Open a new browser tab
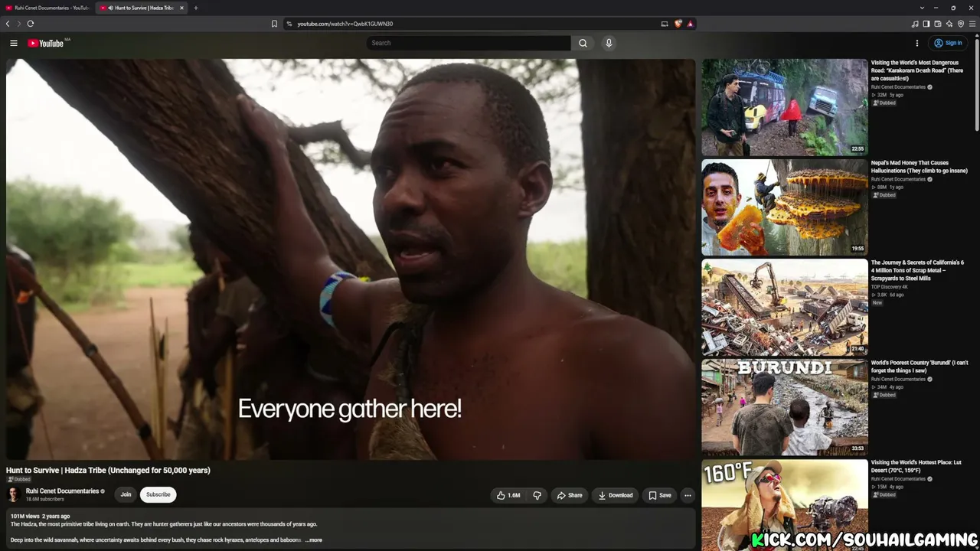 click(196, 8)
